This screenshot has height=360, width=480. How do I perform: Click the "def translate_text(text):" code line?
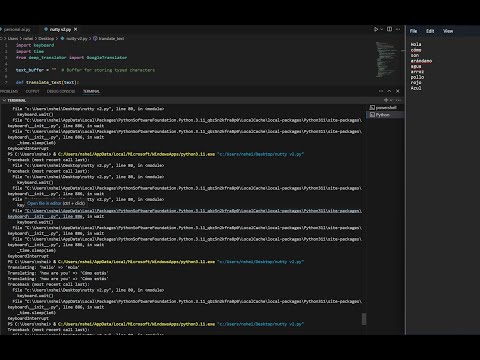(x=47, y=82)
